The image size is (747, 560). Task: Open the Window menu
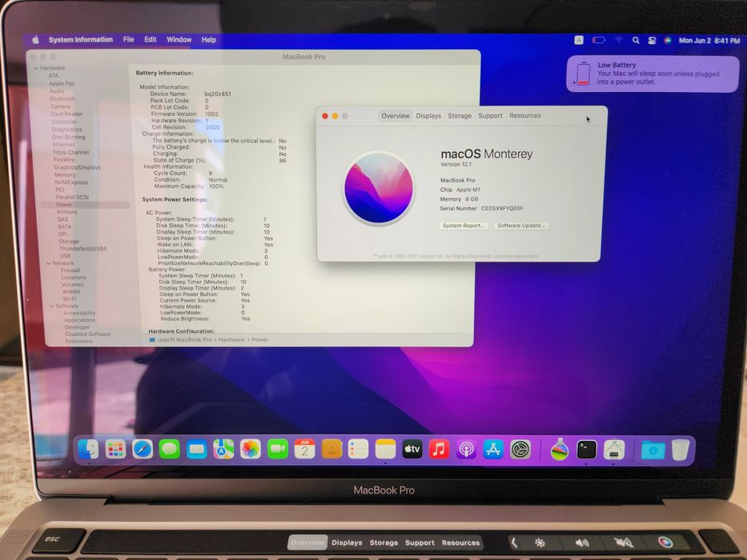(x=179, y=39)
